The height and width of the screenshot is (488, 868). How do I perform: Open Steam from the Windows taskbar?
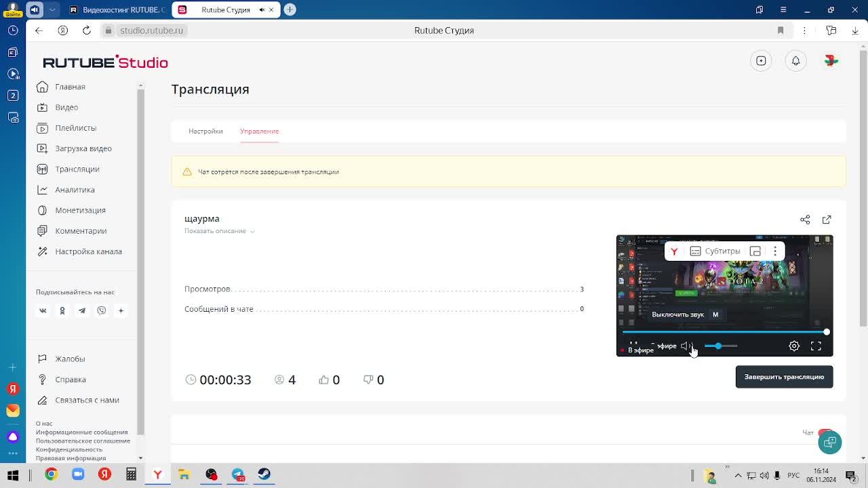point(264,474)
